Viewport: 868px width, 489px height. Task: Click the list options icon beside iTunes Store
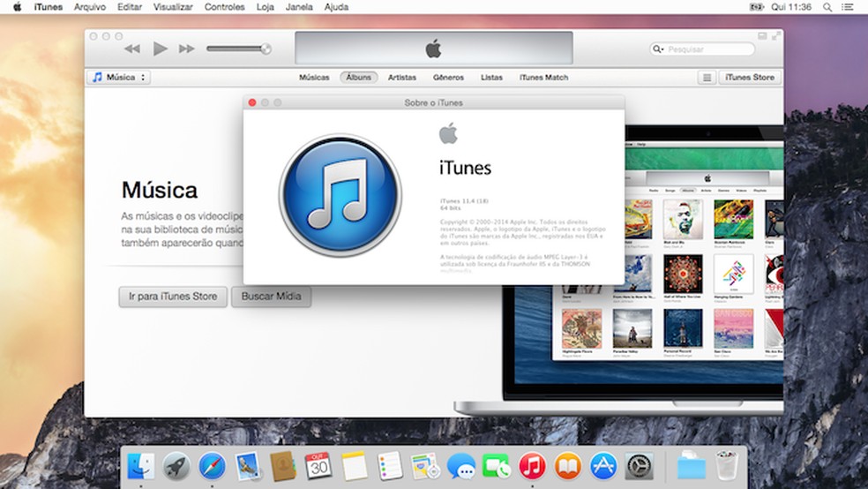point(707,78)
